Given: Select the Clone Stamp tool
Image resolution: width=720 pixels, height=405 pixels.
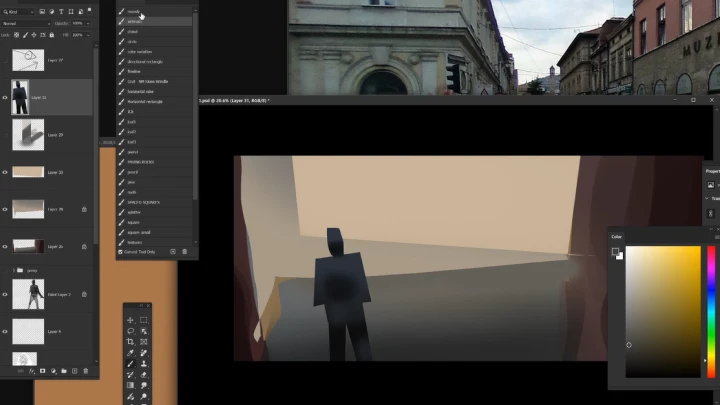Looking at the screenshot, I should [x=144, y=364].
